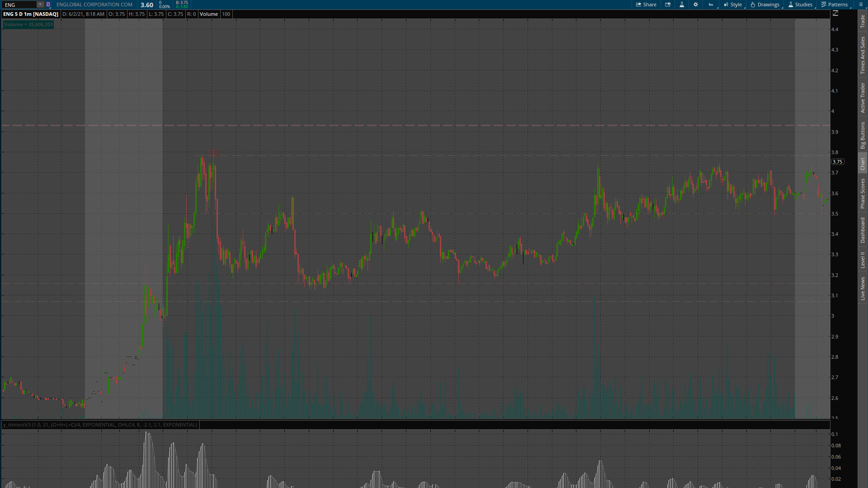Open the Style menu
This screenshot has height=488, width=868.
tap(733, 5)
